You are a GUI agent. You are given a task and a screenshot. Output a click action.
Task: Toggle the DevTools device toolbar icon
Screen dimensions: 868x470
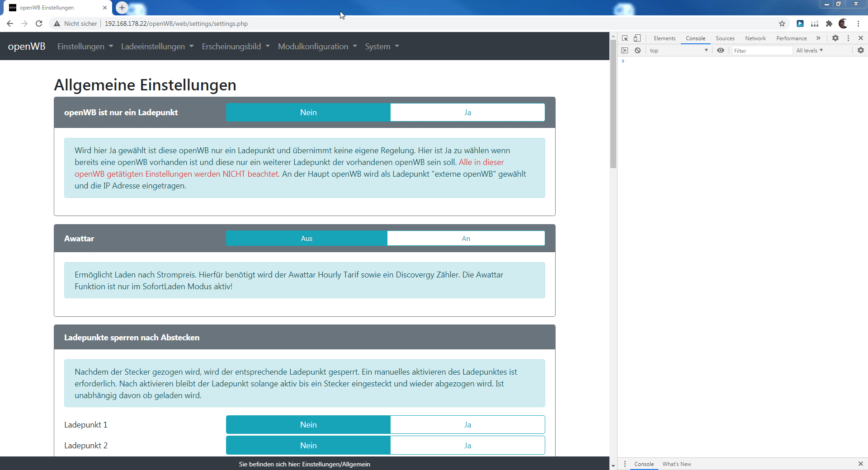[x=637, y=38]
